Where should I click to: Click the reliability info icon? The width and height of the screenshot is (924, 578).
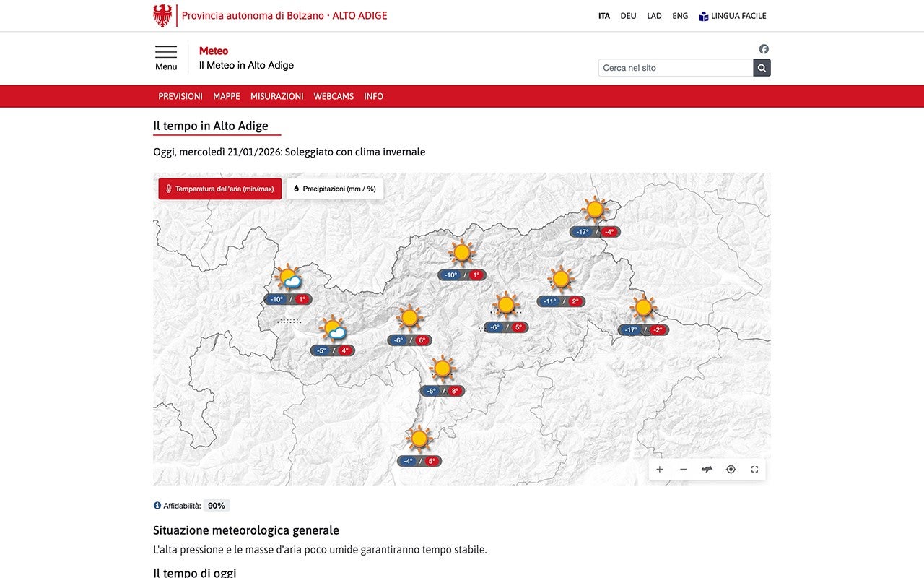(x=157, y=506)
